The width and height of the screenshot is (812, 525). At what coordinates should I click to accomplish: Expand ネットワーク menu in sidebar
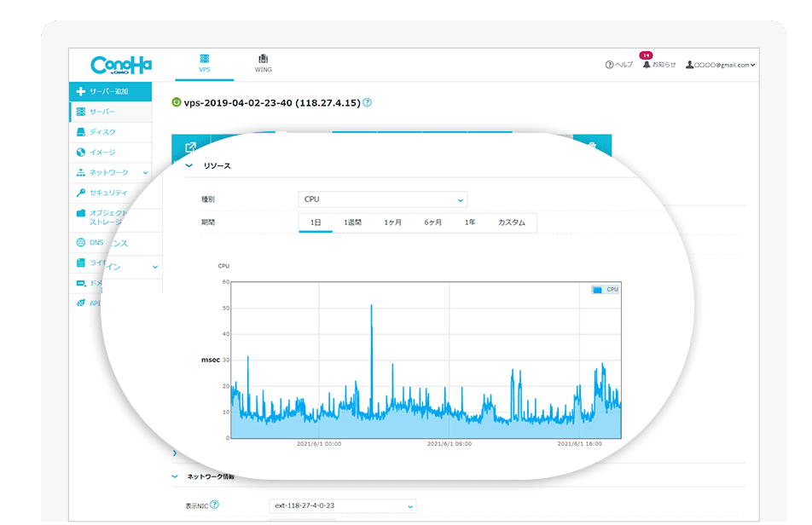[111, 172]
